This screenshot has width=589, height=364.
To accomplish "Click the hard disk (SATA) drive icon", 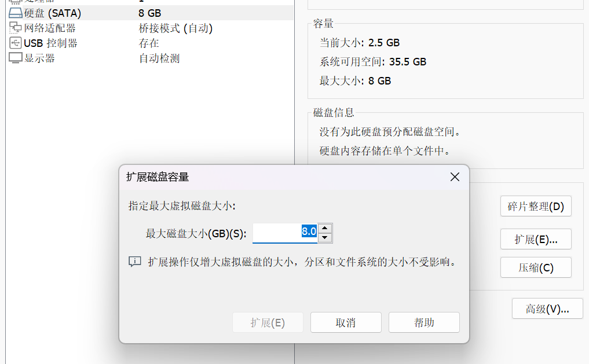I will (x=16, y=13).
